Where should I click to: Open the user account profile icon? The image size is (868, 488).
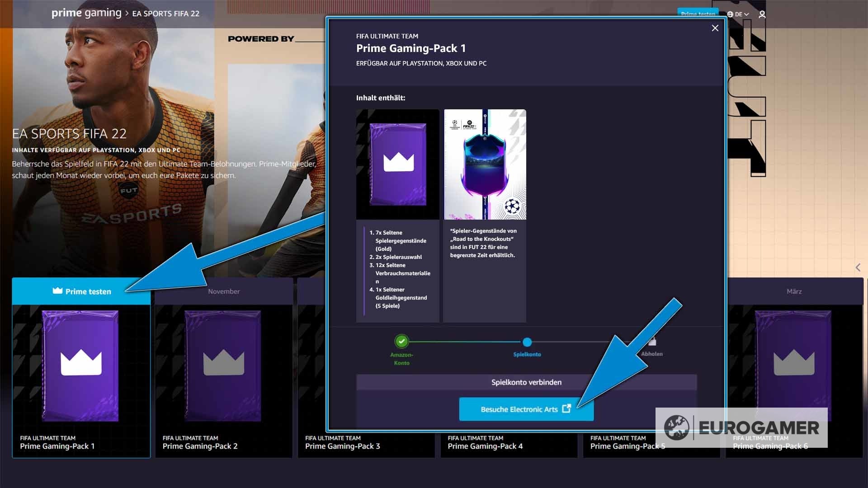click(762, 14)
